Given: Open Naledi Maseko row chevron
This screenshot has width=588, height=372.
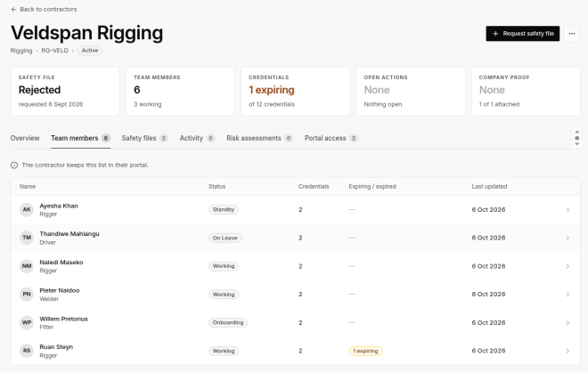Looking at the screenshot, I should pyautogui.click(x=568, y=266).
